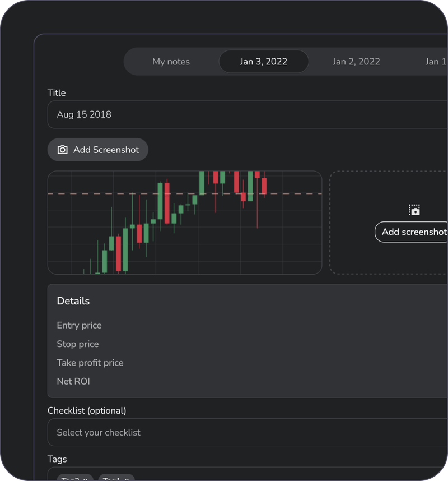Click the Stop price row
This screenshot has width=448, height=481.
[78, 344]
